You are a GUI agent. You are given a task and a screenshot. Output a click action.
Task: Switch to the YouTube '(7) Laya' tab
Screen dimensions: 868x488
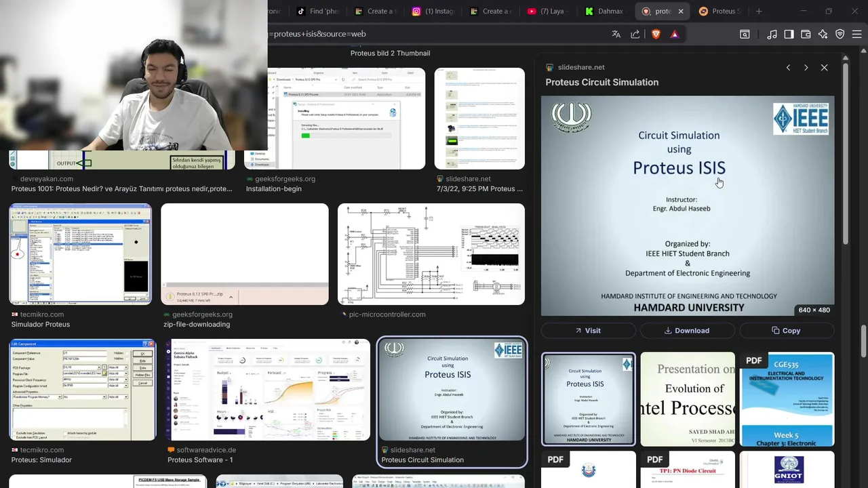pos(549,11)
